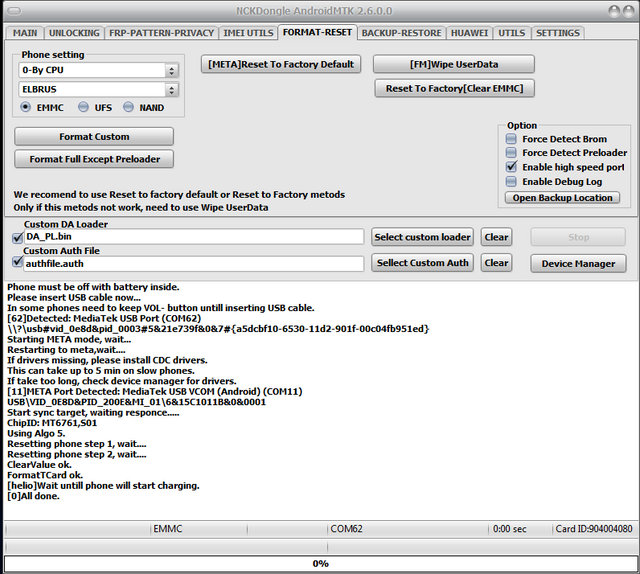The height and width of the screenshot is (574, 640).
Task: Click Select custom loader button
Action: coord(422,237)
